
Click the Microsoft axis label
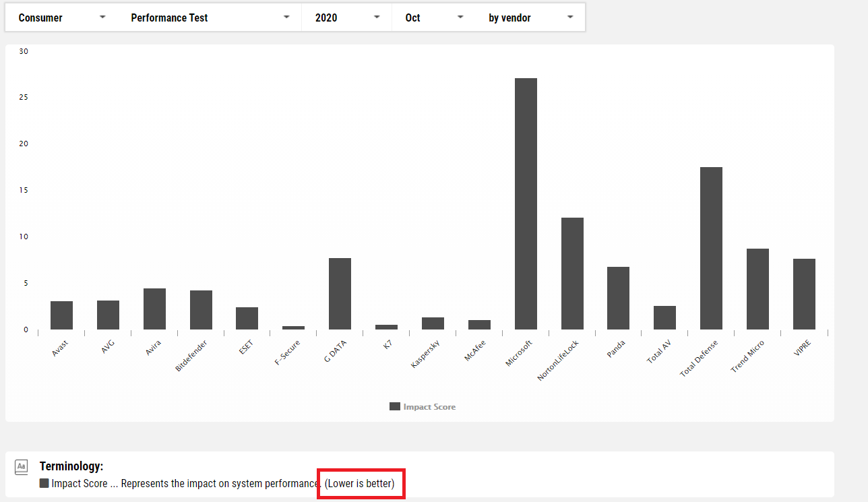click(x=520, y=353)
